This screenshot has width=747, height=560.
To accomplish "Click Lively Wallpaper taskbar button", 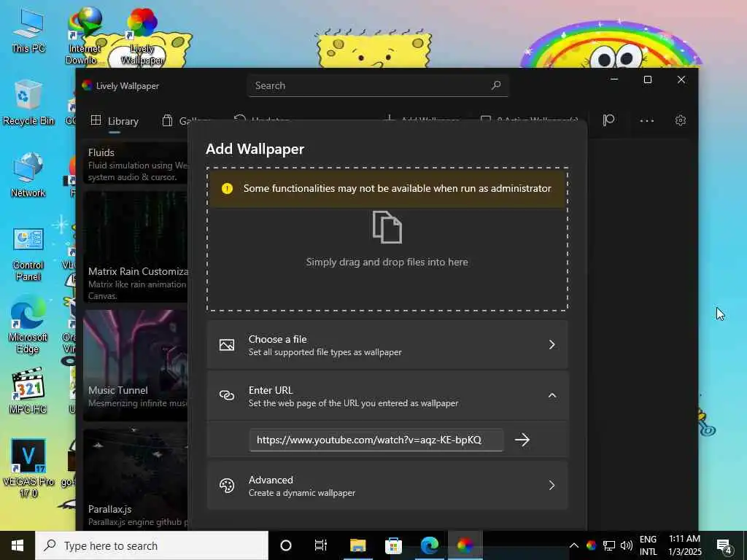I will tap(465, 545).
